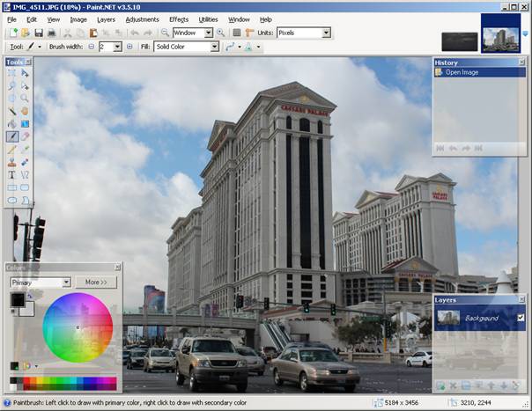Choose red from the palette strip
The height and width of the screenshot is (411, 532).
pyautogui.click(x=26, y=380)
